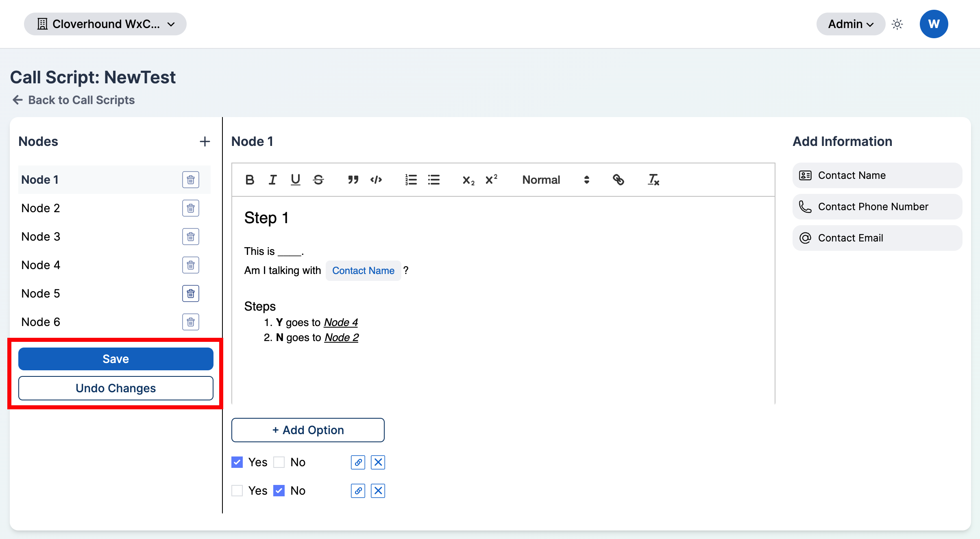Click the 'This is ____.' line
This screenshot has height=539, width=980.
274,251
